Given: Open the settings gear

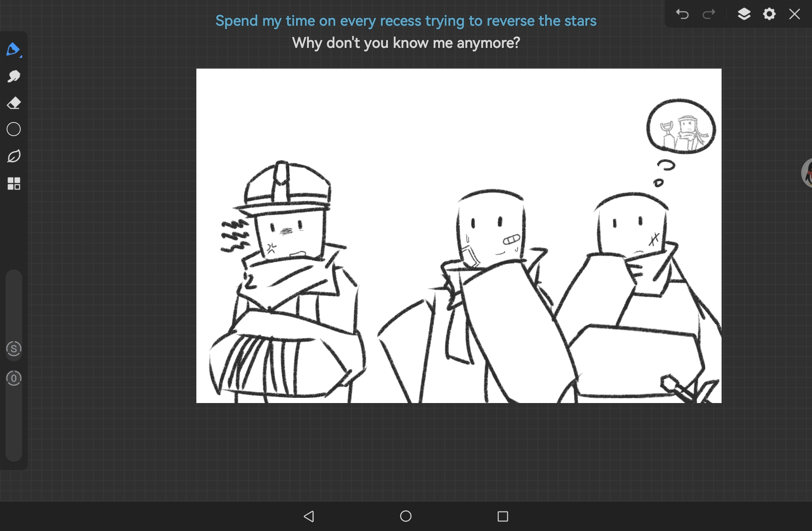Looking at the screenshot, I should [769, 14].
